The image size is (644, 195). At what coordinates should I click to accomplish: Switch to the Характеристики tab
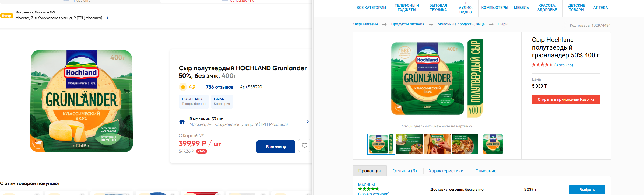[x=446, y=171]
